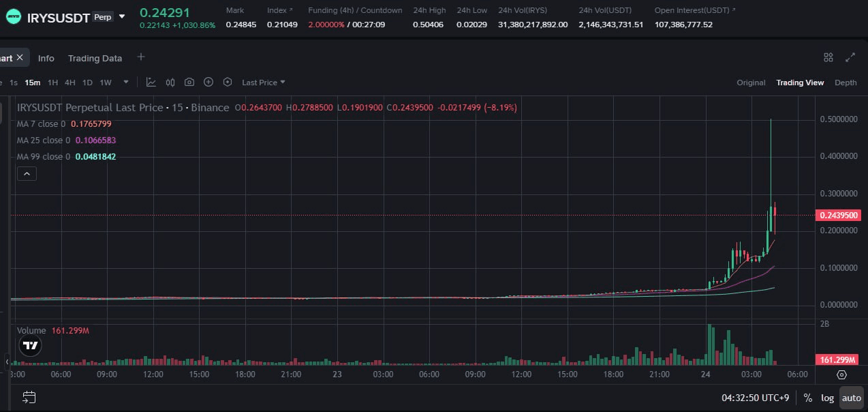The height and width of the screenshot is (412, 868).
Task: Open the layout grid icon
Action: [x=828, y=57]
